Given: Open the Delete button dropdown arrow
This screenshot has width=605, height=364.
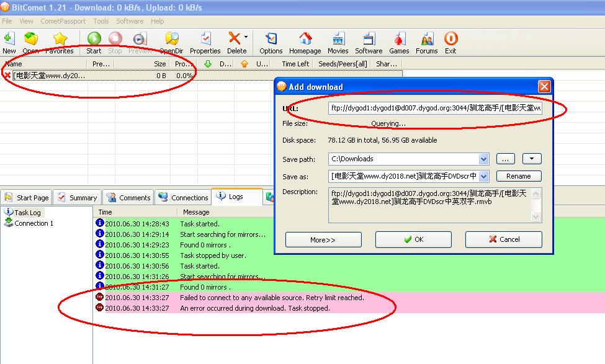Looking at the screenshot, I should click(x=246, y=37).
